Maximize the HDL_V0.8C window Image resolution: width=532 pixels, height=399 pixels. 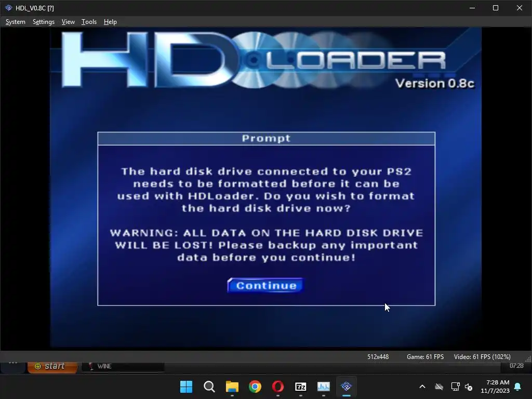point(495,8)
